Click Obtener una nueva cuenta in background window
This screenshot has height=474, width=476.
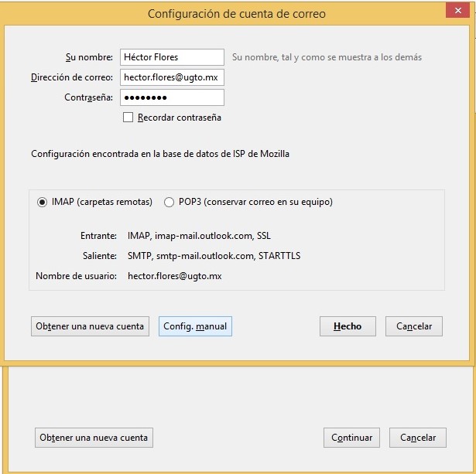point(94,438)
